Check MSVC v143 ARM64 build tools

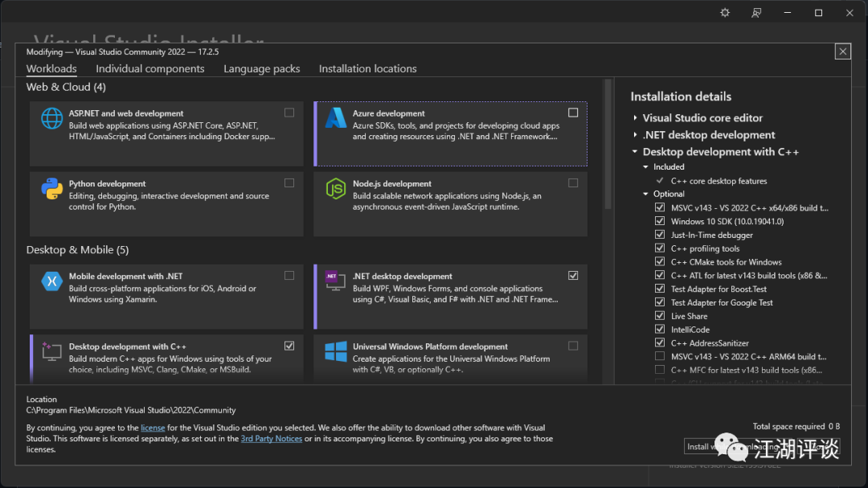point(659,356)
